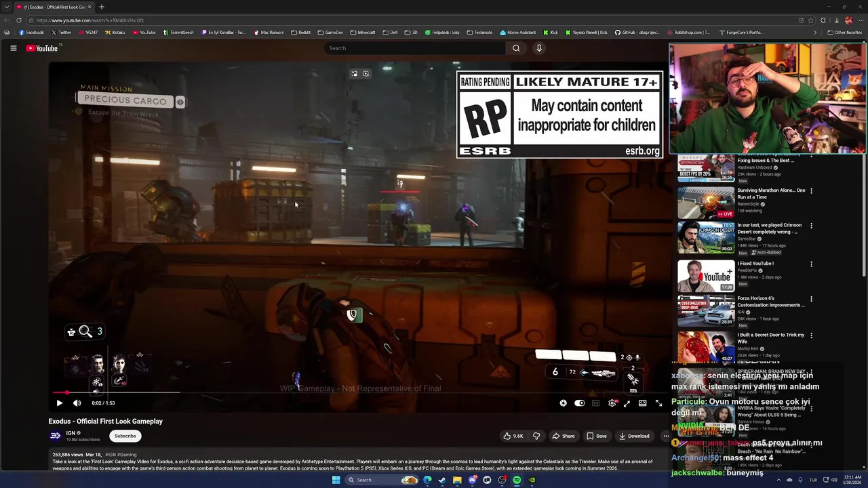
Task: Open Steam from the taskbar
Action: coord(442,480)
